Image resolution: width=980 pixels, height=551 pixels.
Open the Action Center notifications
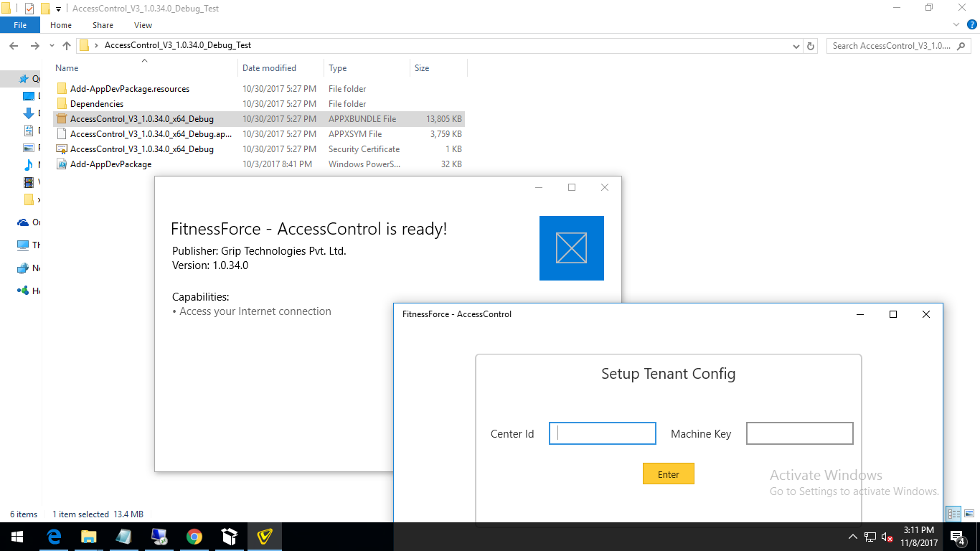click(x=957, y=537)
